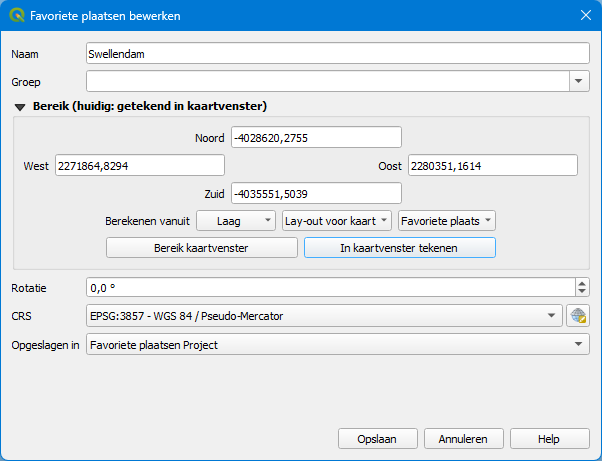Open Help for this dialog
The image size is (602, 461).
coord(549,439)
